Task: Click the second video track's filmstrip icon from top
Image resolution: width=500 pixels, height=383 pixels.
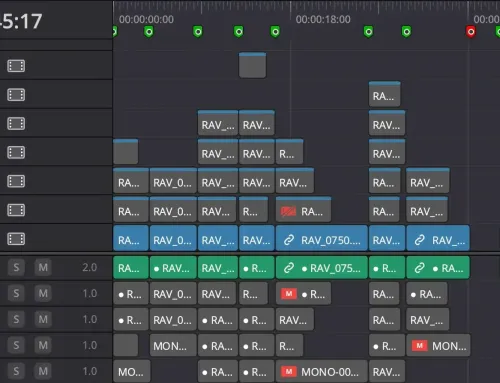Action: tap(16, 95)
